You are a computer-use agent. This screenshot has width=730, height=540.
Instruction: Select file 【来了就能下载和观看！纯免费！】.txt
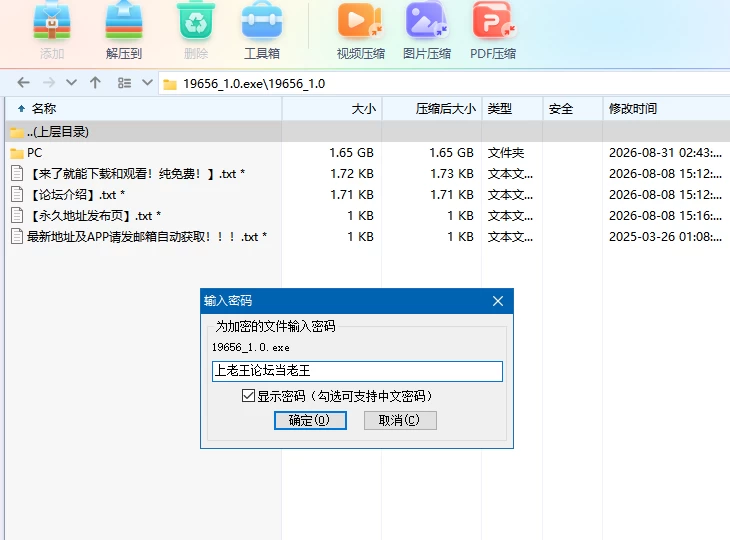(x=368, y=174)
